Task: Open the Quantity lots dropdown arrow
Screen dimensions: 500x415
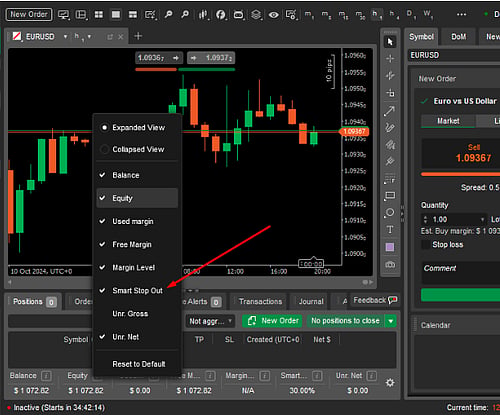Action: 482,219
